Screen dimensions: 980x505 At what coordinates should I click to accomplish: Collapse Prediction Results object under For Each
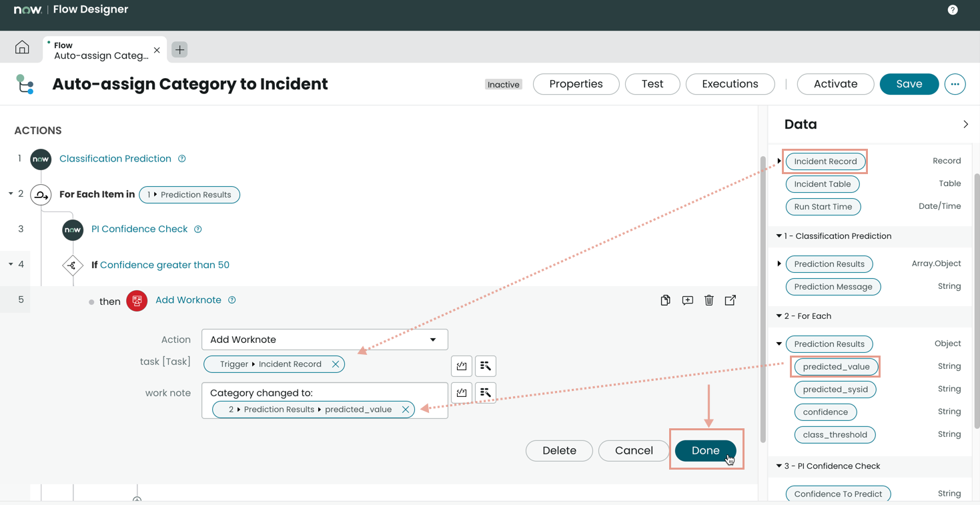[779, 344]
